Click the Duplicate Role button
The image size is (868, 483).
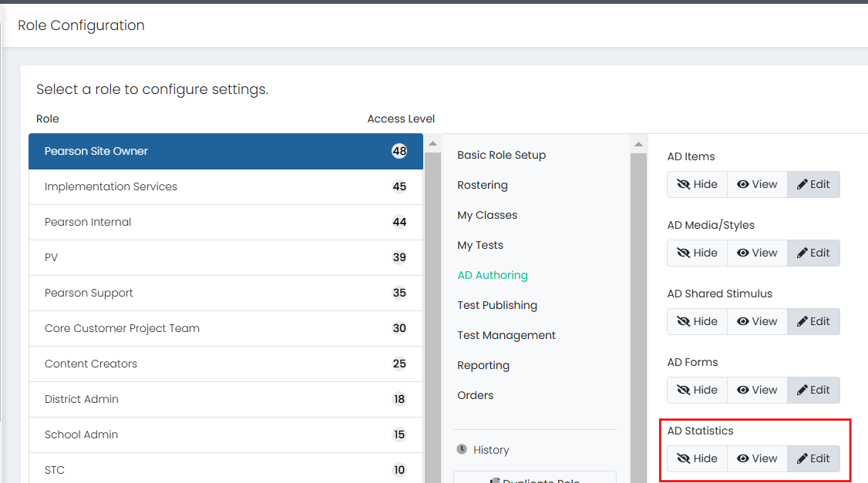click(x=534, y=479)
